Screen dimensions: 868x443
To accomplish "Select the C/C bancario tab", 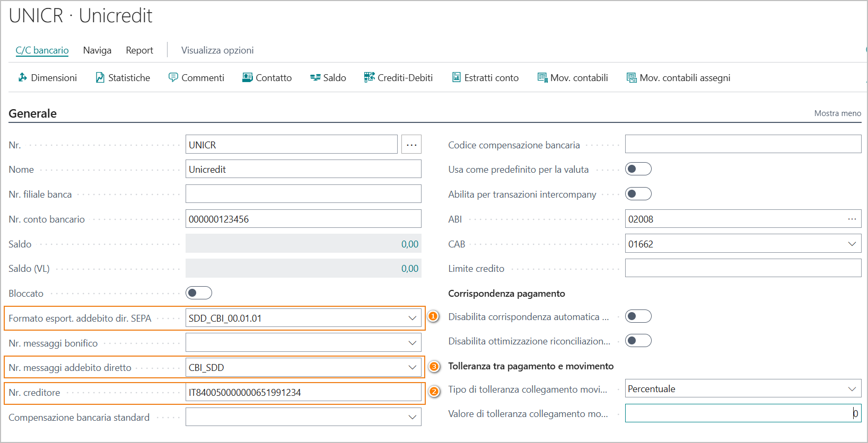I will 42,50.
